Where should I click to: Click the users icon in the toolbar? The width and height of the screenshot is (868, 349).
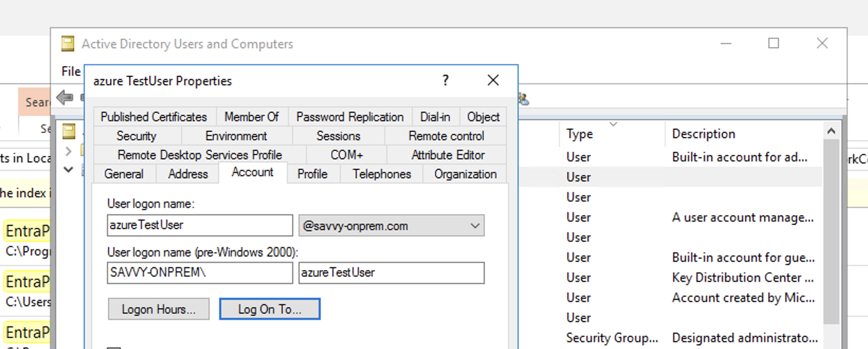(523, 99)
